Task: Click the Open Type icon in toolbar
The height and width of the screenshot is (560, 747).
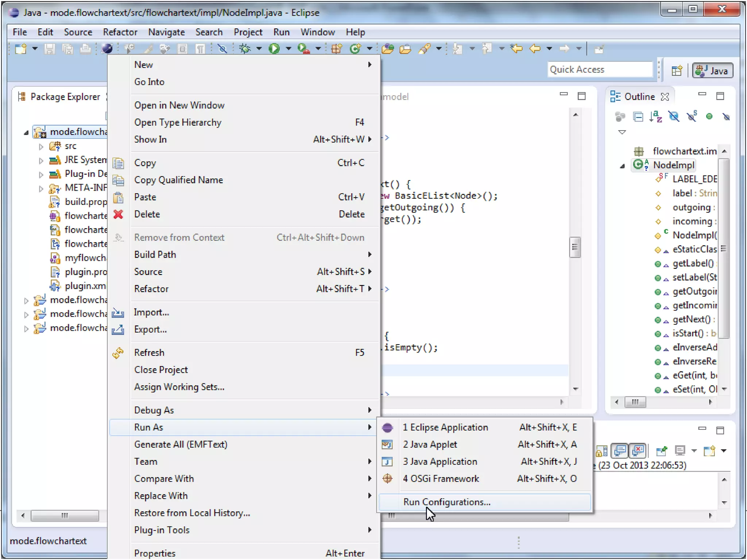Action: click(388, 48)
